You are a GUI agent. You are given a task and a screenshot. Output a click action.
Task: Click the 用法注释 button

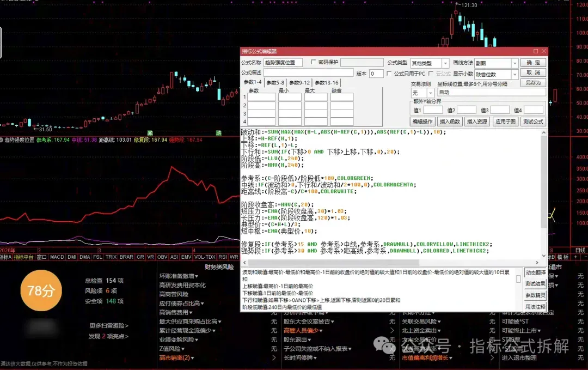536,307
